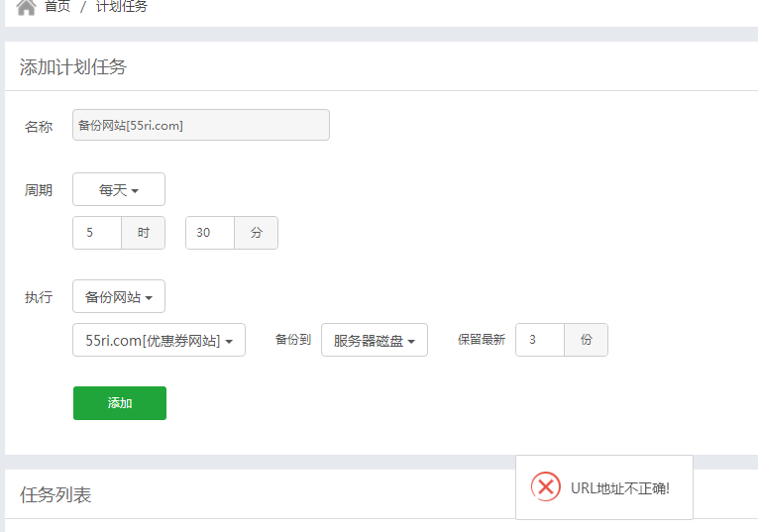
Task: Open the 备份网站 execution type dropdown
Action: click(119, 296)
